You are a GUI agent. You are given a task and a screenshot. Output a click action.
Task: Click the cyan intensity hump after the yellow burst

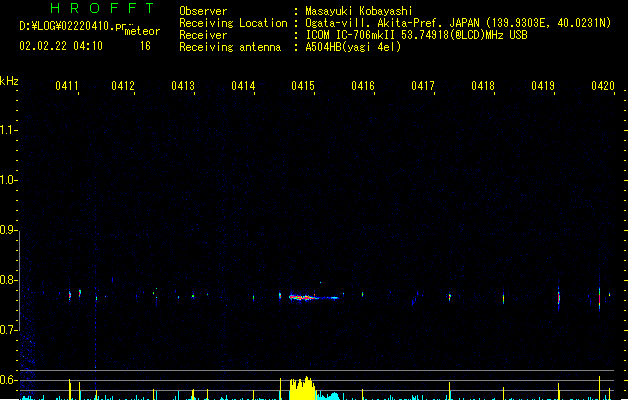(329, 396)
